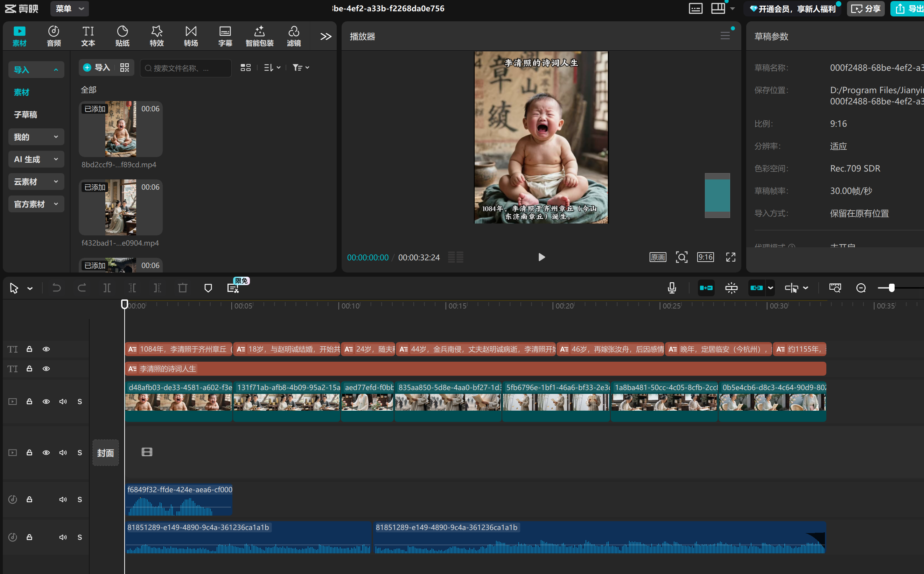
Task: Lock the 李清照的诗词人生 title text track
Action: tap(29, 368)
